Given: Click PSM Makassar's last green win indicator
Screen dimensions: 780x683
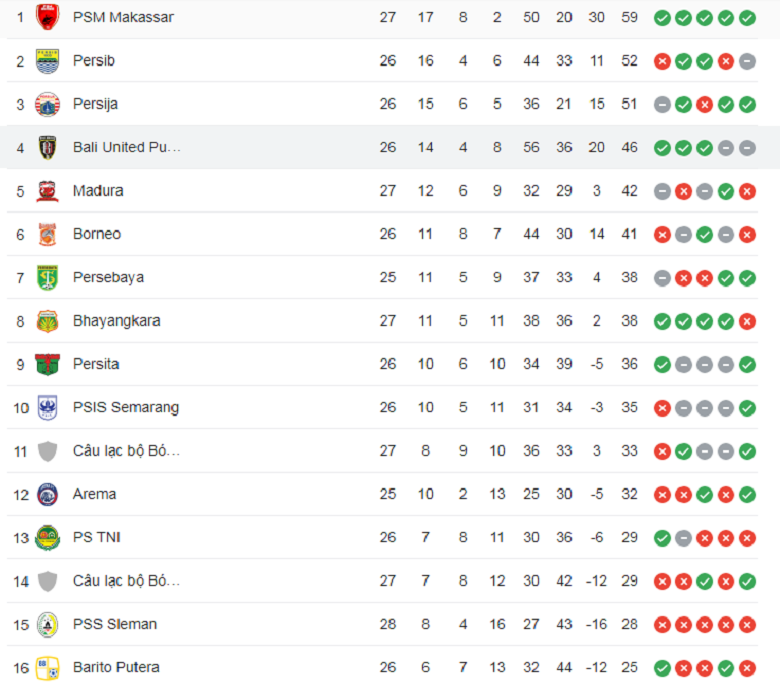Looking at the screenshot, I should coord(747,18).
